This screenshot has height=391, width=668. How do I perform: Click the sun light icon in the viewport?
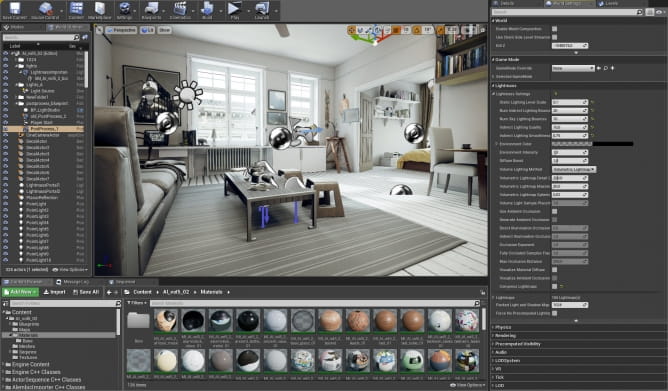[x=187, y=95]
